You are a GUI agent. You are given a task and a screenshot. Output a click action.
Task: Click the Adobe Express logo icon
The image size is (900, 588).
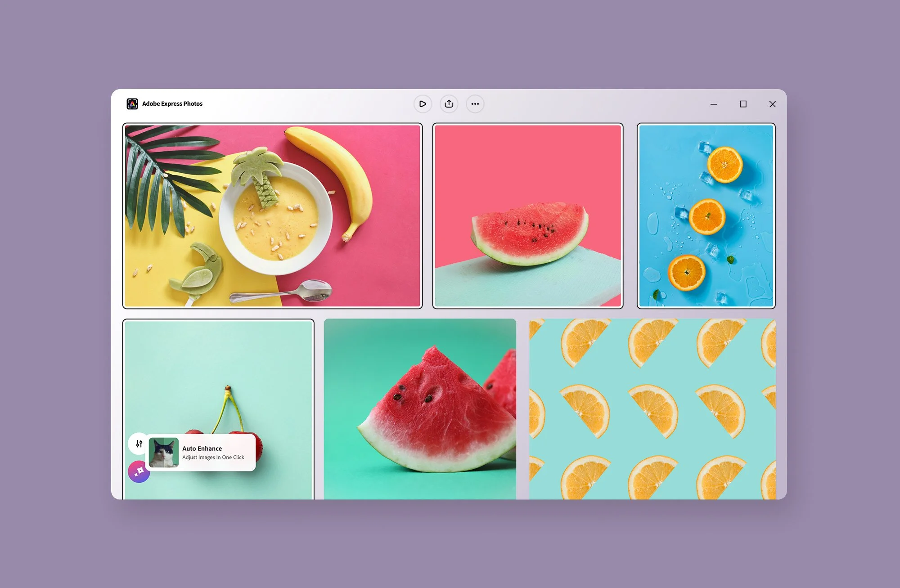tap(132, 104)
